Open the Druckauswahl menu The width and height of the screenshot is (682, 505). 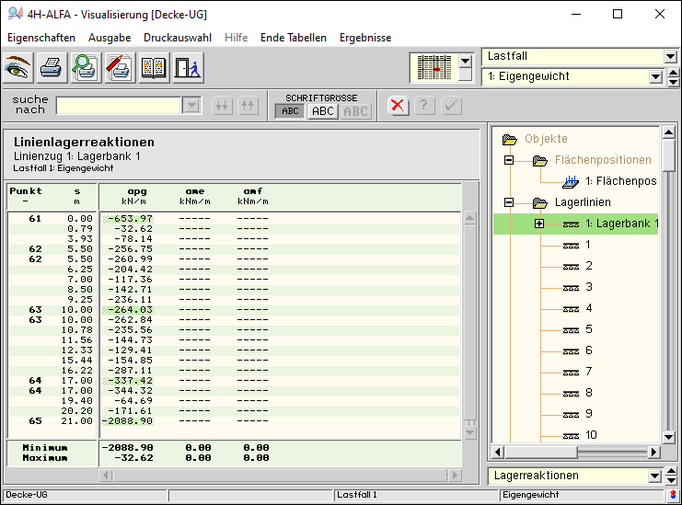point(177,37)
